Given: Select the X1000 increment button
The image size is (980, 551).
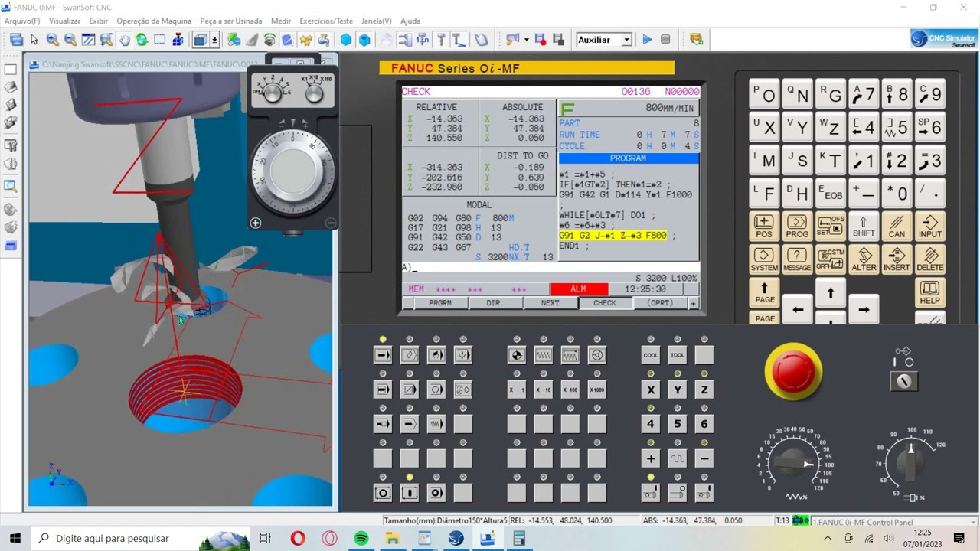Looking at the screenshot, I should (597, 390).
